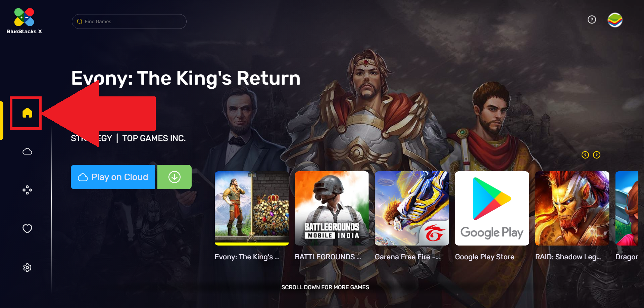Open the Settings gear icon

(x=27, y=267)
